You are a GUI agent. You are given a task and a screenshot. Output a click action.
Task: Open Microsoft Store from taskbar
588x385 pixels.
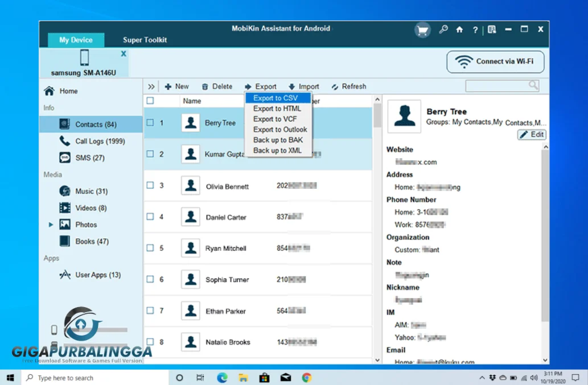coord(264,378)
